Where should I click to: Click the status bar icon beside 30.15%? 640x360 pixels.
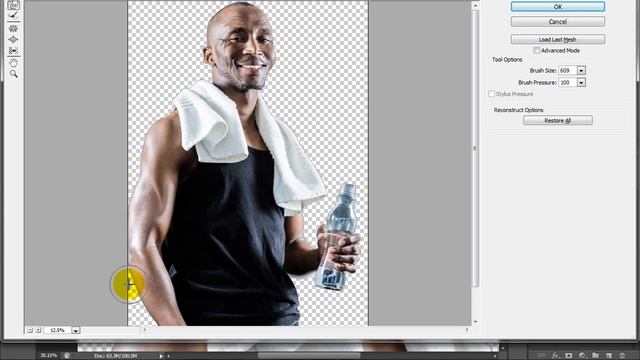point(67,356)
